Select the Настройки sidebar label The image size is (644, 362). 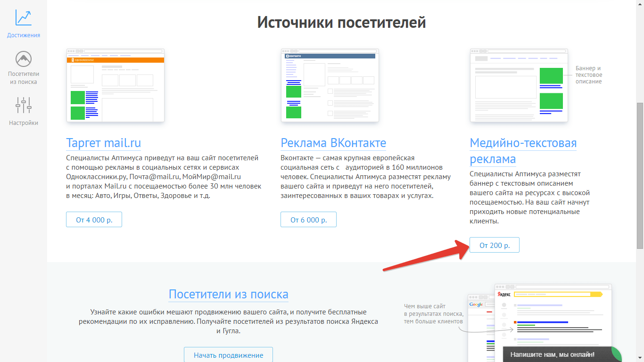[24, 123]
